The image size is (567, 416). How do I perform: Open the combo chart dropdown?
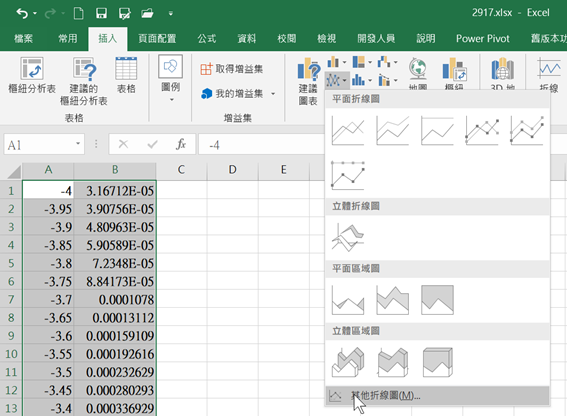387,80
